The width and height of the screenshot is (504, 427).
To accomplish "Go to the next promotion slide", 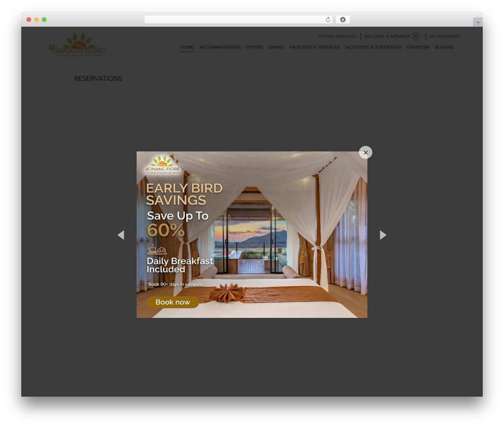I will (x=383, y=235).
